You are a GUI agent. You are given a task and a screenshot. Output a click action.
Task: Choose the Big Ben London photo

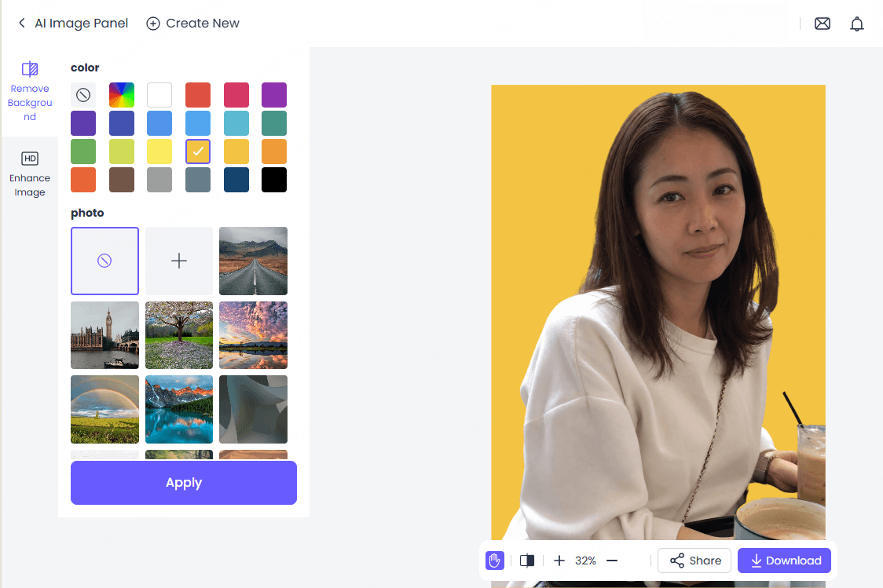click(x=104, y=334)
